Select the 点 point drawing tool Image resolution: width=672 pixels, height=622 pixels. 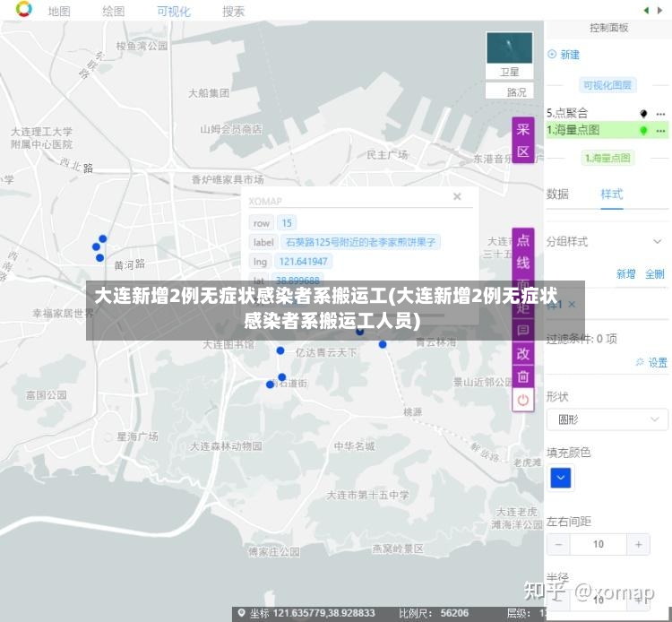(x=523, y=240)
